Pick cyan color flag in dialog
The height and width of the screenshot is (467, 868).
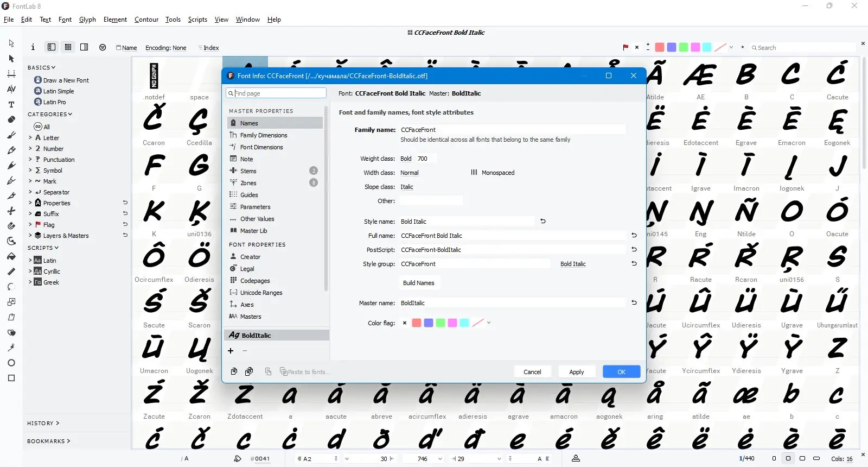click(464, 323)
